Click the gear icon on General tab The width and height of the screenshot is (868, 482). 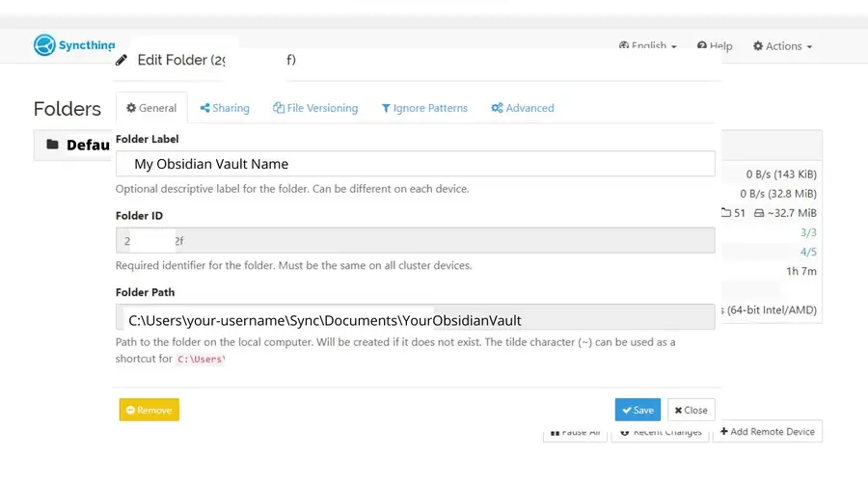pyautogui.click(x=131, y=108)
